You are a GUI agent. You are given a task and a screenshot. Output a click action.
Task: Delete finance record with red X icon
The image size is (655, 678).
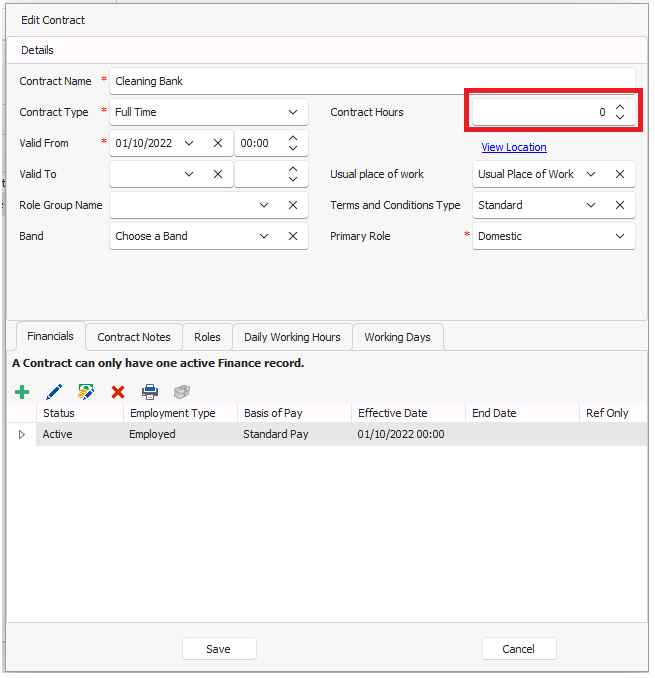click(118, 392)
